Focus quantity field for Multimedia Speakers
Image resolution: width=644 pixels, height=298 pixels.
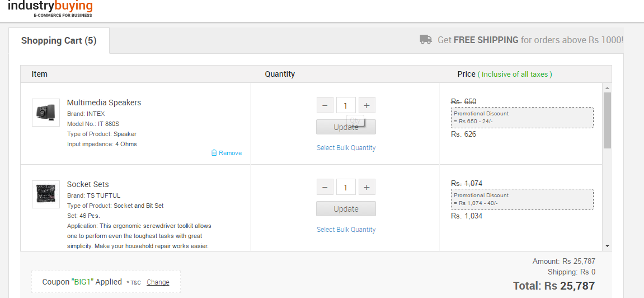[x=346, y=106]
